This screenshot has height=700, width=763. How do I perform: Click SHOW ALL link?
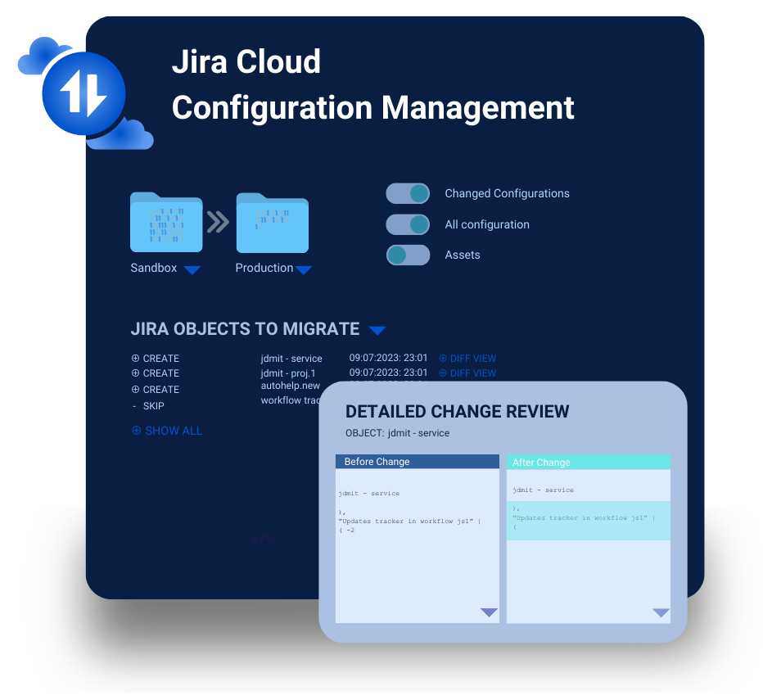click(x=174, y=431)
